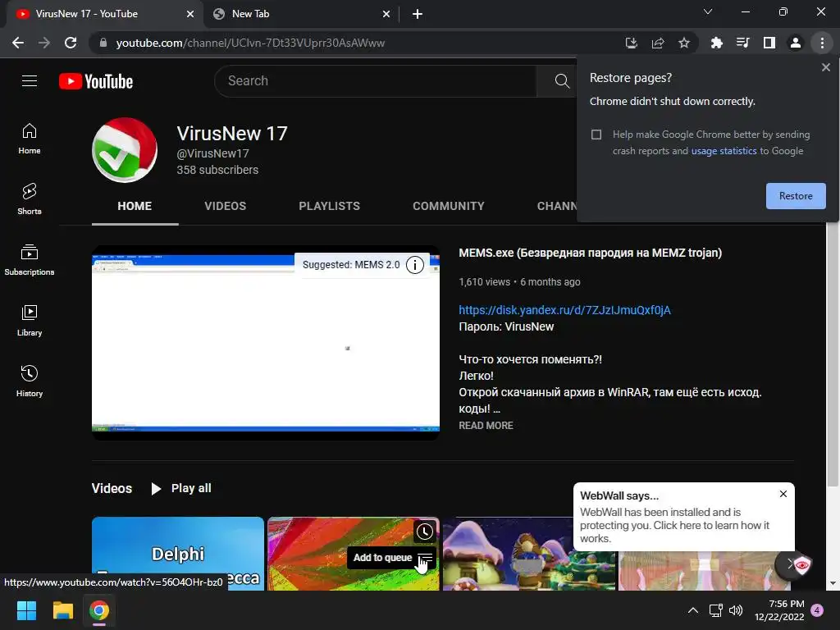The height and width of the screenshot is (630, 840).
Task: Open Subscriptions in the sidebar
Action: pyautogui.click(x=30, y=260)
